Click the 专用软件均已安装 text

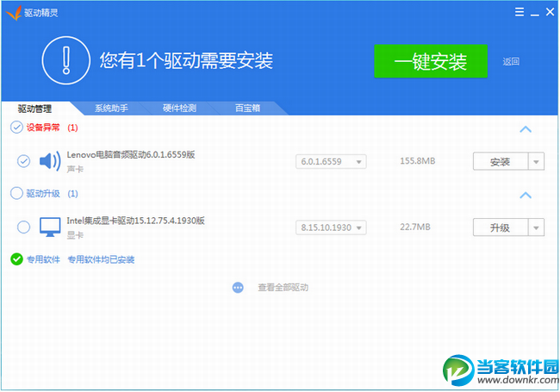tap(101, 259)
